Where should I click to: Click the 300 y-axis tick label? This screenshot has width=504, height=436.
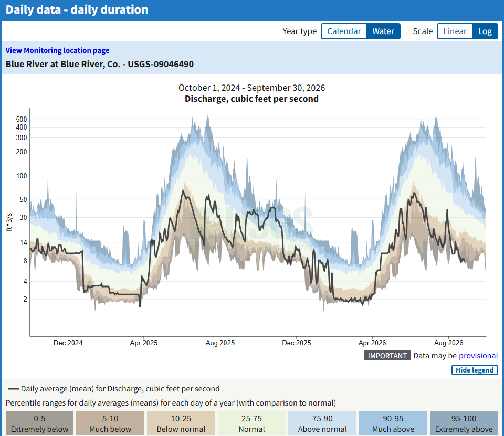[22, 138]
